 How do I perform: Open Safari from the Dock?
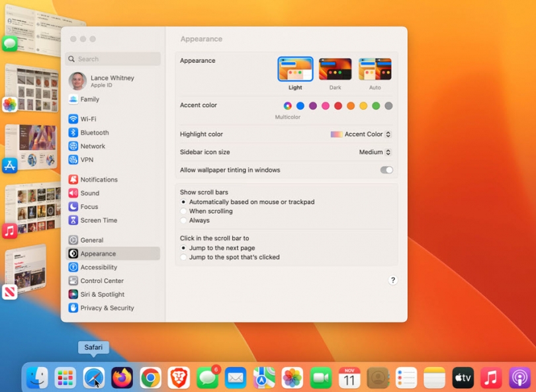tap(93, 377)
